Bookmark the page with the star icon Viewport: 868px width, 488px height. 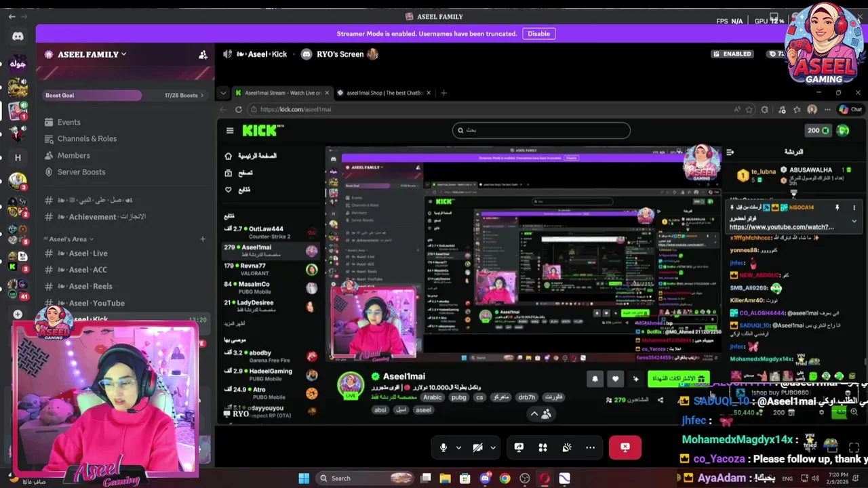[x=749, y=109]
